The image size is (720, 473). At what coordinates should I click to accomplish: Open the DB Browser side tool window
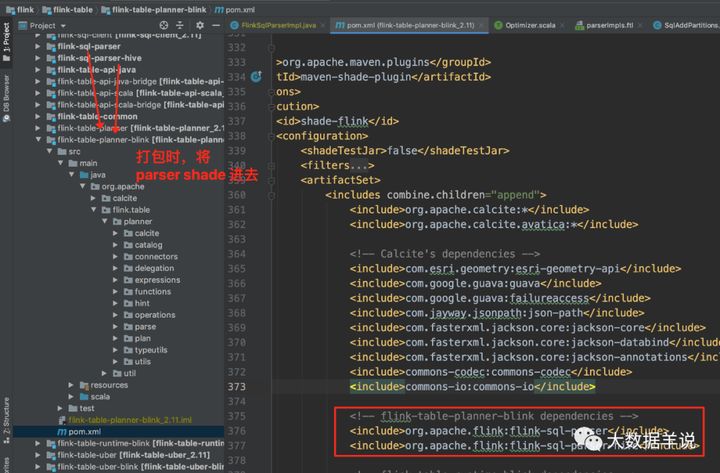click(x=6, y=98)
